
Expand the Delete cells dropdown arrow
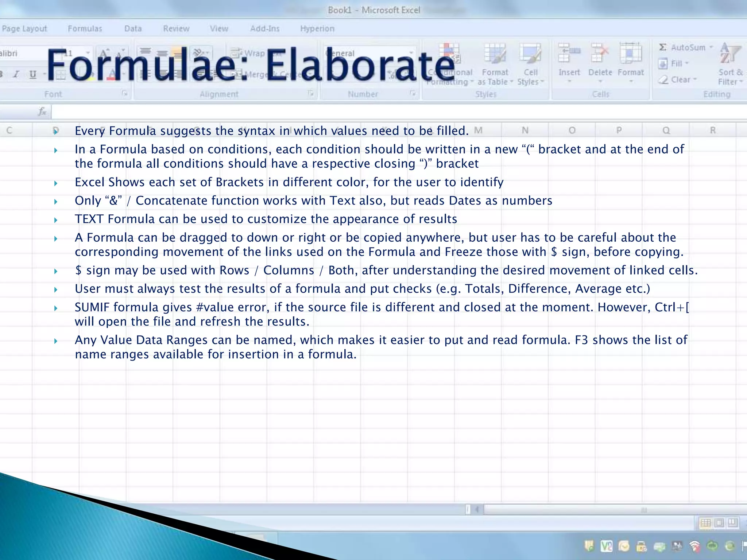(x=600, y=82)
